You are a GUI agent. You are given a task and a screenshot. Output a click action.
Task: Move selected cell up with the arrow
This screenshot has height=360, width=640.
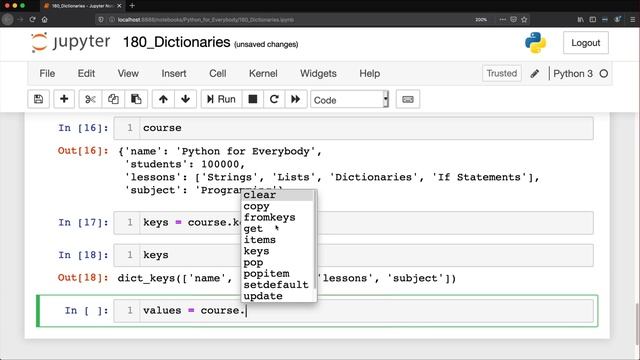pos(163,99)
